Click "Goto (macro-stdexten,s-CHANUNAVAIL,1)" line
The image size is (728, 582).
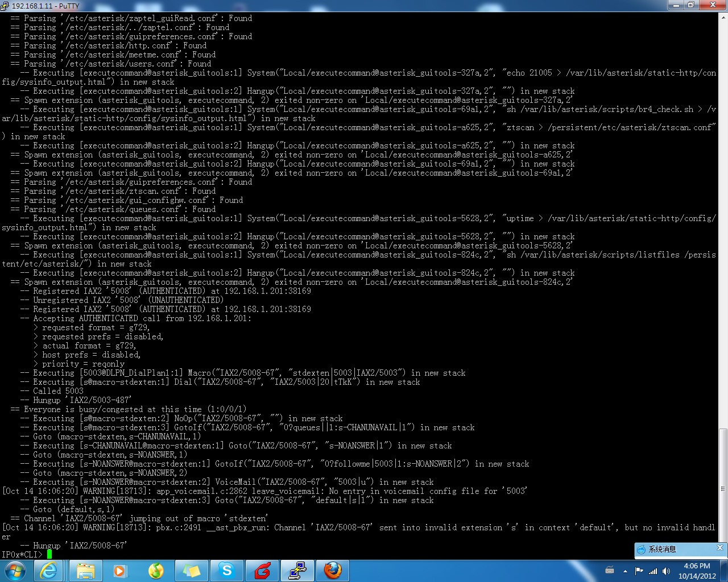pos(111,436)
